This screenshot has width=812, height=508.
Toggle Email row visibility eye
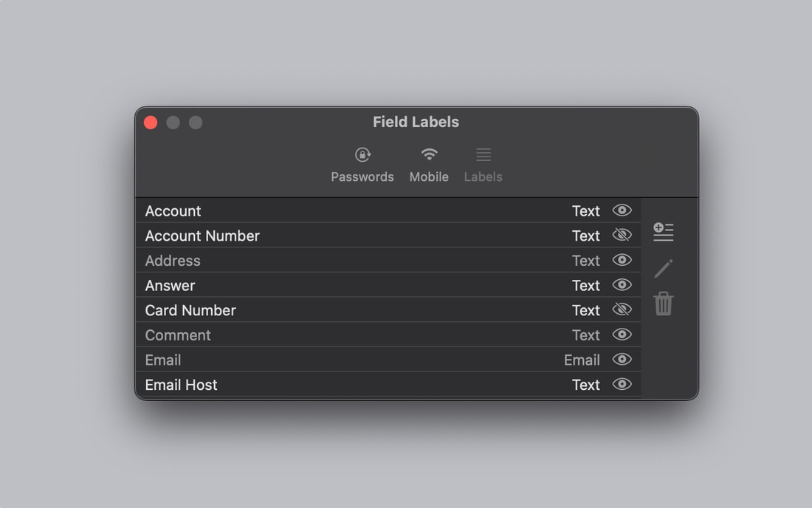coord(622,360)
